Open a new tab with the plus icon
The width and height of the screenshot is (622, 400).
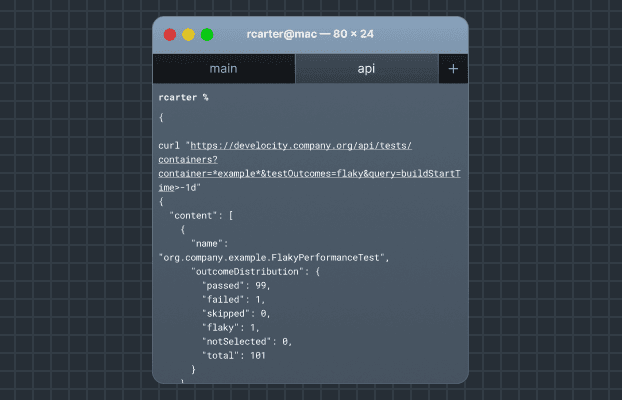coord(453,69)
